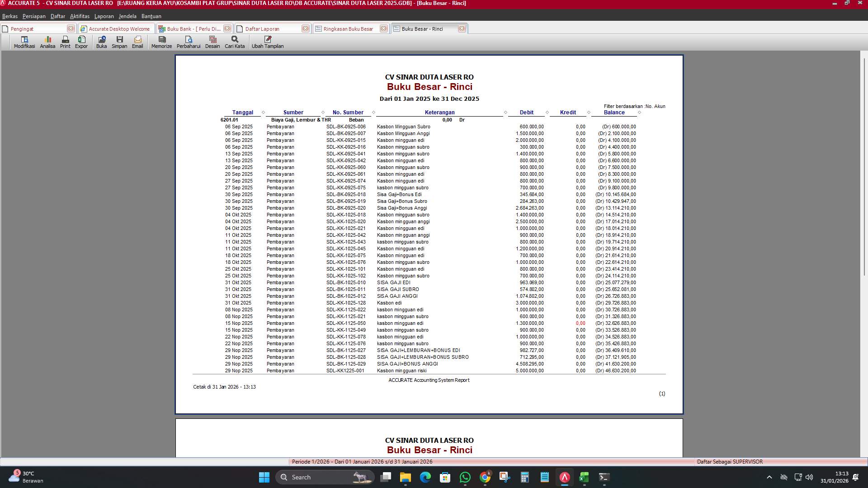Print the Buku Besar report
The image size is (868, 488).
65,42
